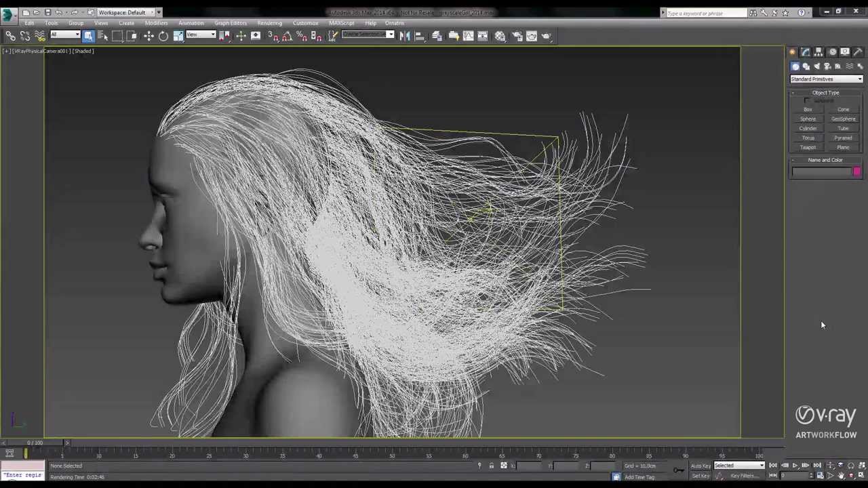Select the Cameras category icon

tap(827, 66)
